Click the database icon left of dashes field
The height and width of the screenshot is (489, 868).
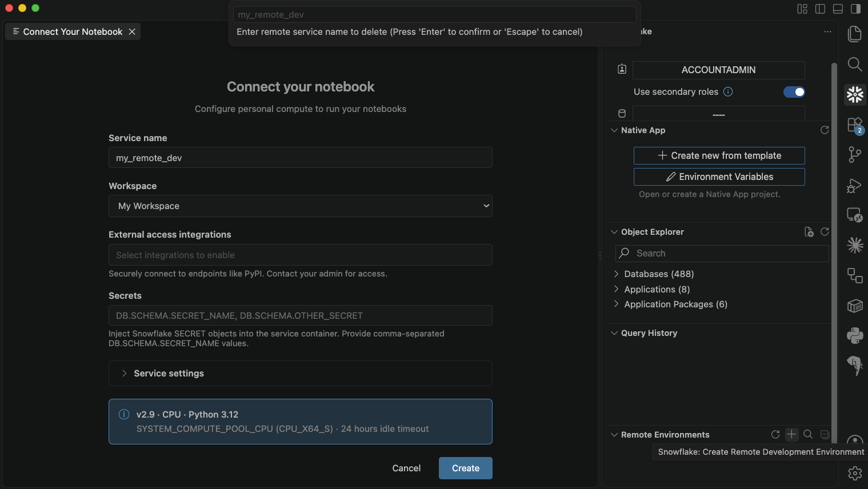(x=622, y=114)
